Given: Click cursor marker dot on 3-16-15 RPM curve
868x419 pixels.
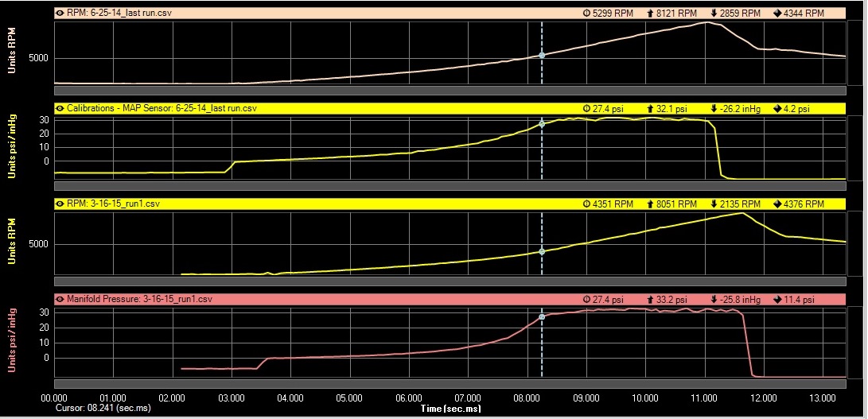Looking at the screenshot, I should (542, 251).
